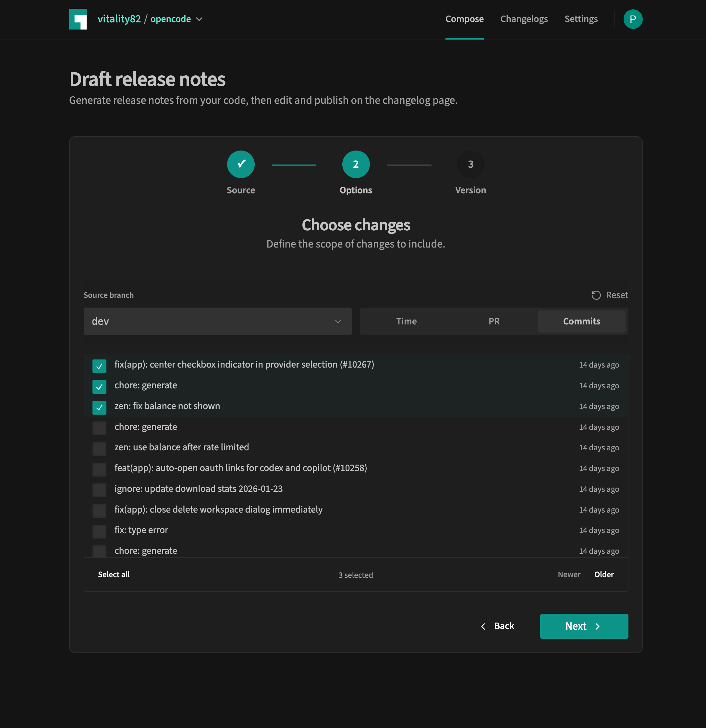Switch to the Time tab
Viewport: 706px width, 728px height.
click(406, 321)
